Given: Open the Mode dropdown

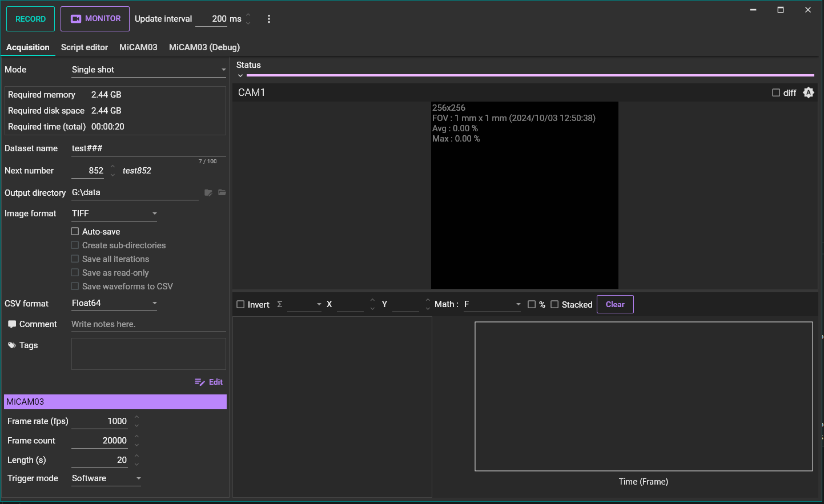Looking at the screenshot, I should [148, 70].
